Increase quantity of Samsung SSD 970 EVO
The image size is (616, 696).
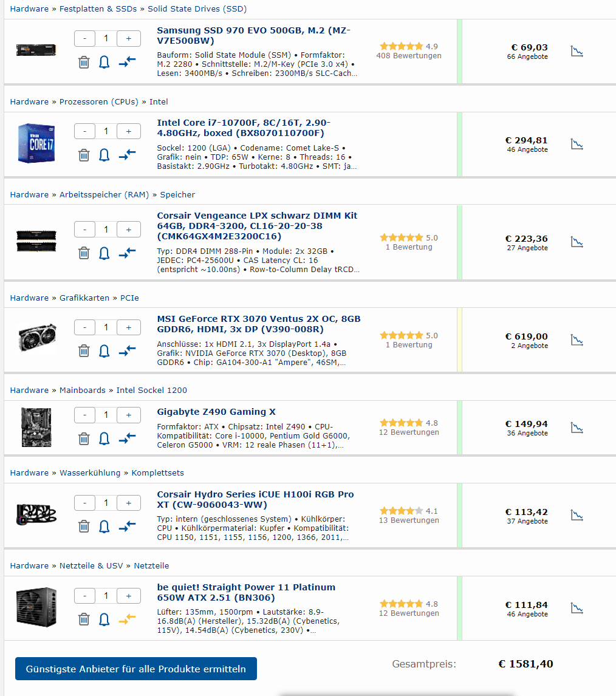129,38
